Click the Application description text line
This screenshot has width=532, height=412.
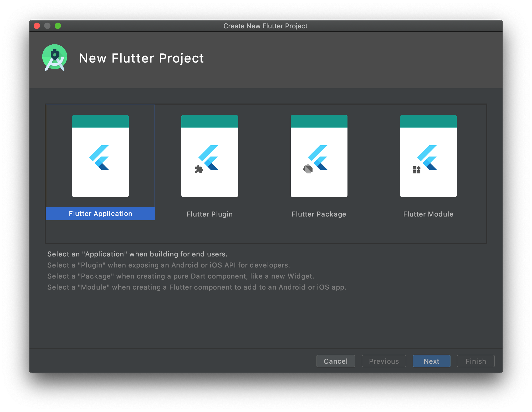[137, 254]
